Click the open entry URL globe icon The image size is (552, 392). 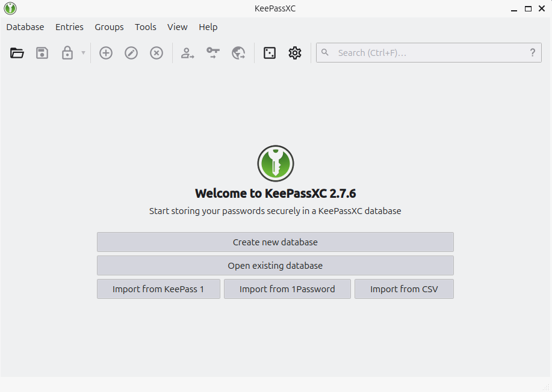coord(238,53)
